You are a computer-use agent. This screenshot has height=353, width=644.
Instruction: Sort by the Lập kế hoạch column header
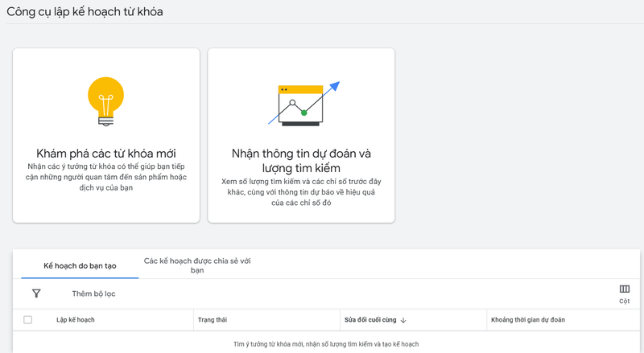76,320
